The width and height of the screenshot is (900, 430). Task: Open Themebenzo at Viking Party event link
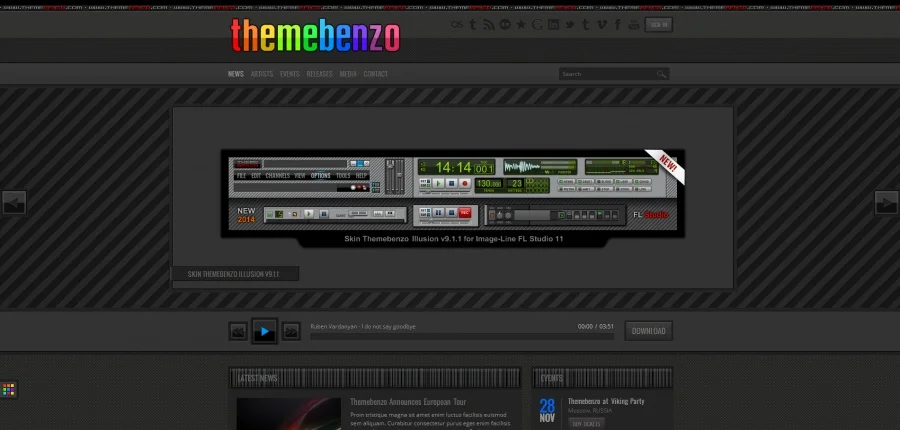tap(606, 401)
